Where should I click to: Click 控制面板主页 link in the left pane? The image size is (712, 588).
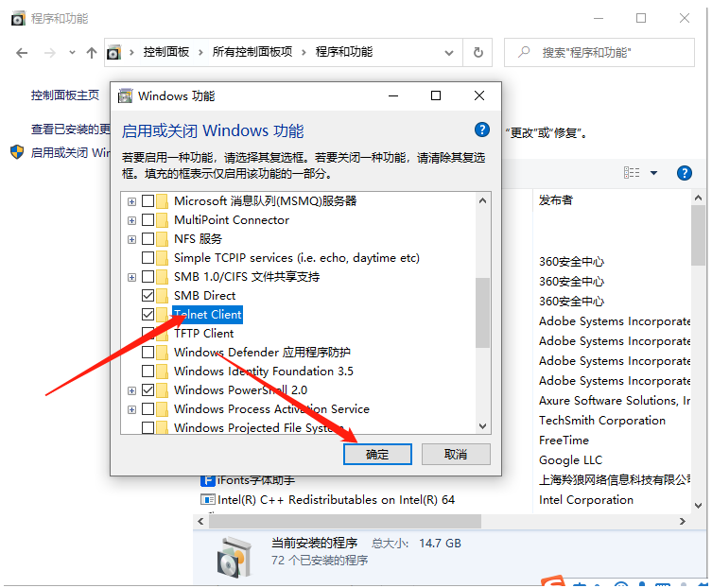(65, 95)
